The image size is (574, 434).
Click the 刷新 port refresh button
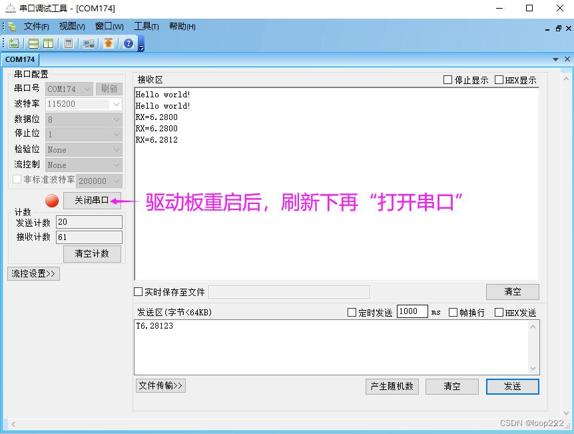tap(109, 89)
